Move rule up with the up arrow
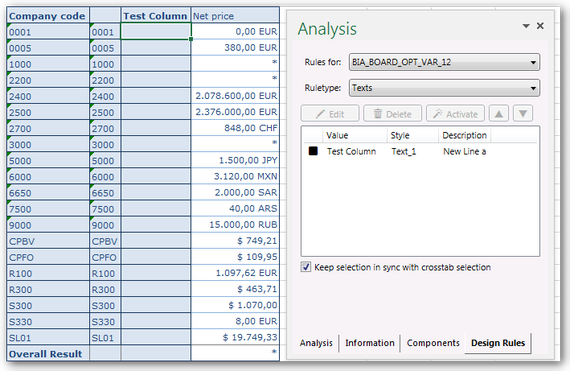The height and width of the screenshot is (371, 570). coord(499,114)
